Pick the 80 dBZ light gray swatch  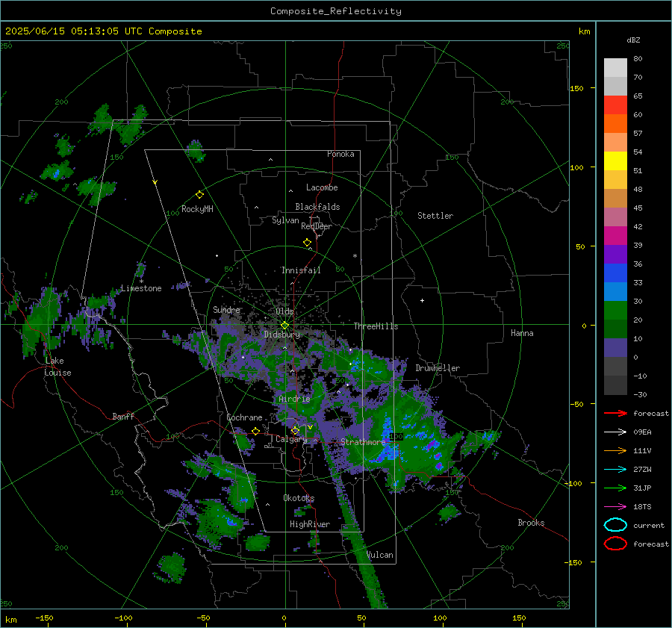coord(615,67)
